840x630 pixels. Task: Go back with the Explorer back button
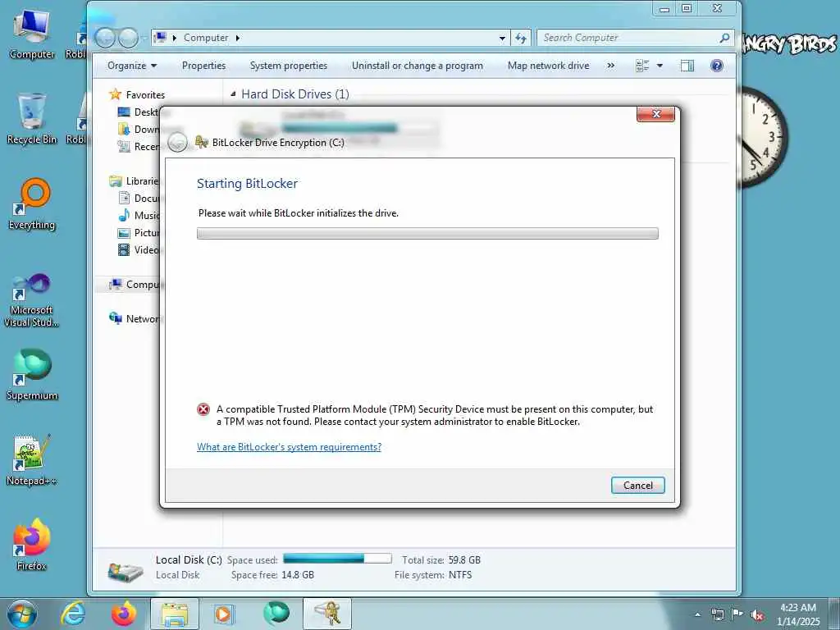pos(105,38)
